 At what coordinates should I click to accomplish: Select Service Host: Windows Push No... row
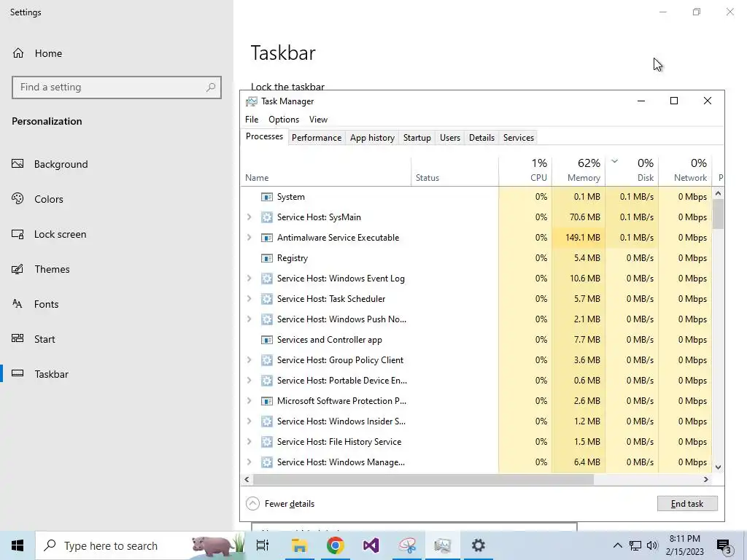click(x=476, y=319)
